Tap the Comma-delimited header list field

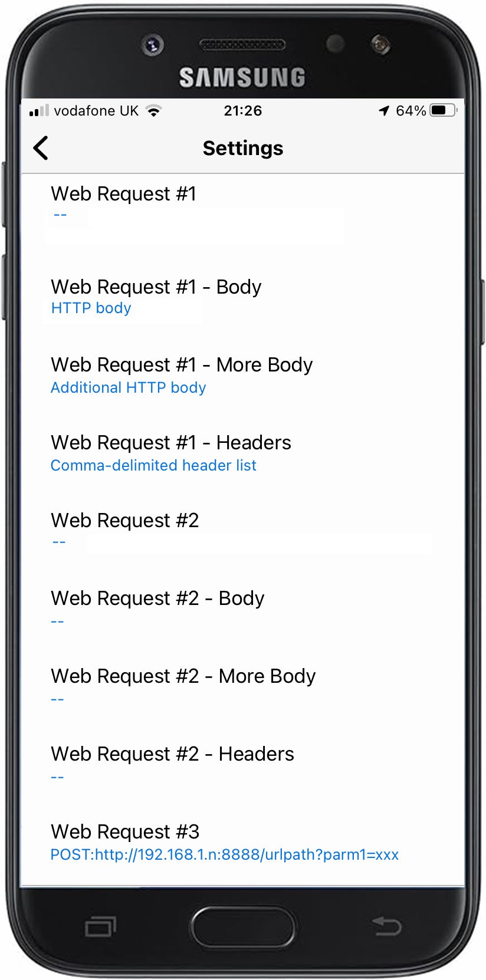[x=153, y=465]
